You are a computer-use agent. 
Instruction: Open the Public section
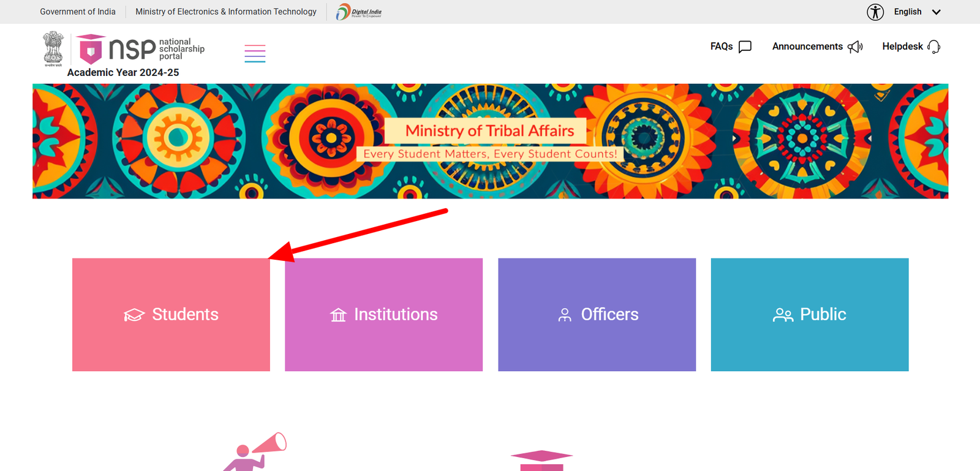click(810, 315)
